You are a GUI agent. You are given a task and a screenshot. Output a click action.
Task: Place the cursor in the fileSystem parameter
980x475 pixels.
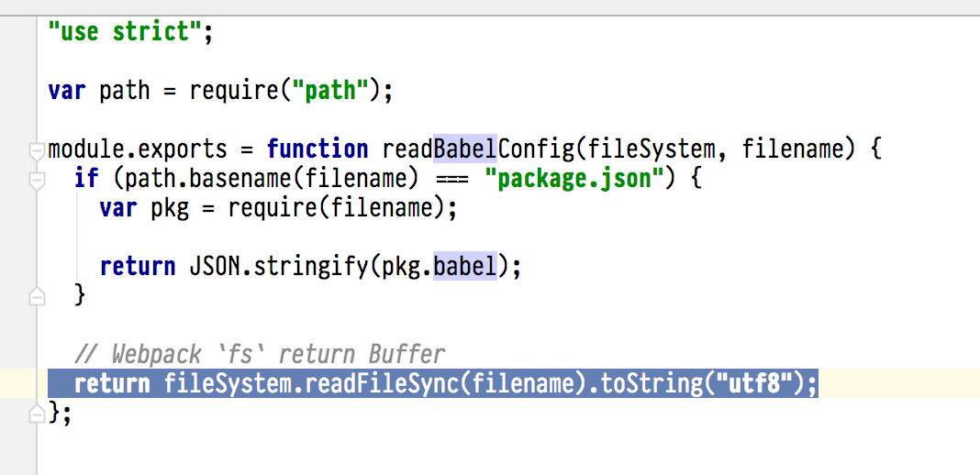650,149
